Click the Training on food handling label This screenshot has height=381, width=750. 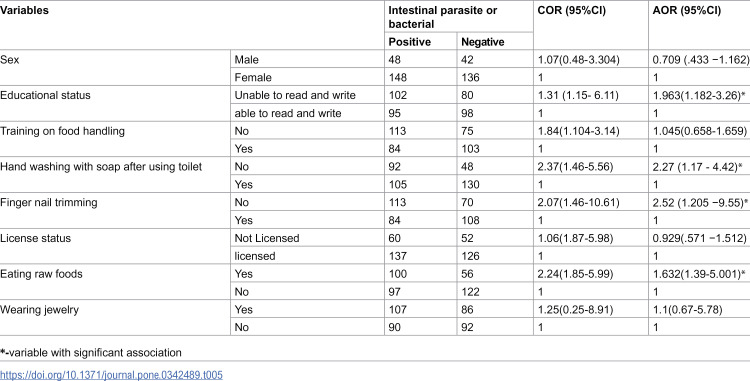[x=62, y=131]
